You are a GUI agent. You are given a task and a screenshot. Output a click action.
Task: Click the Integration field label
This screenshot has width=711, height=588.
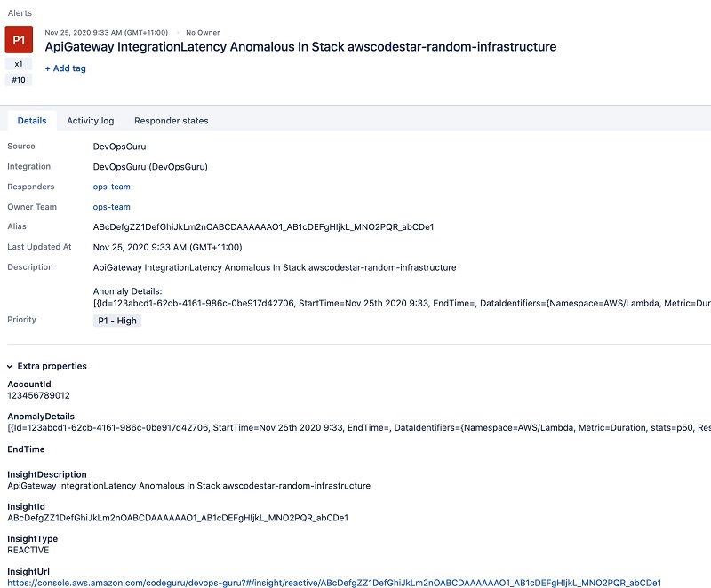click(x=28, y=166)
